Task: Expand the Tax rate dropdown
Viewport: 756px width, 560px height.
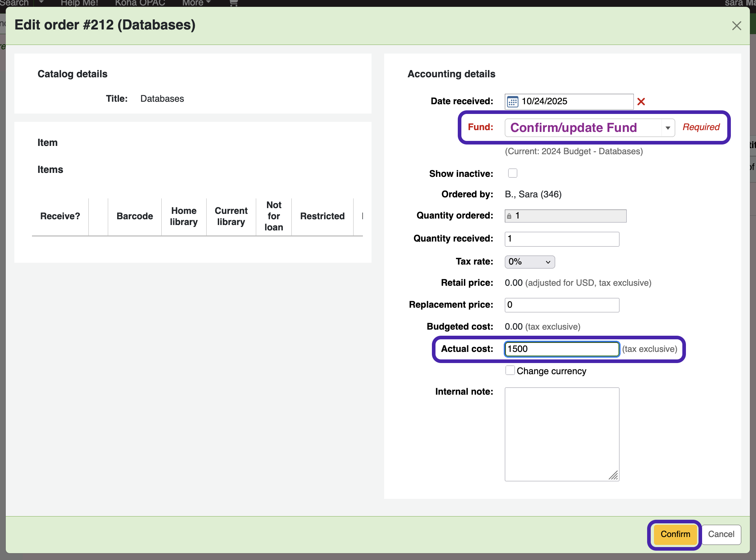Action: [529, 262]
